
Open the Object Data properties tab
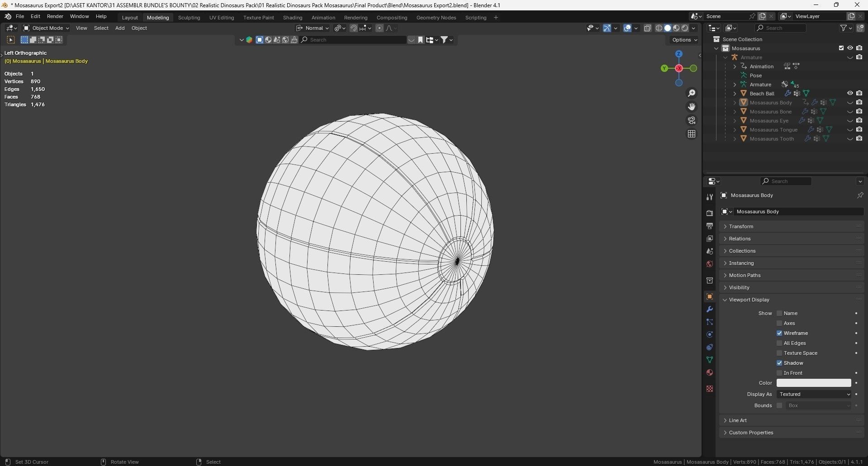709,360
